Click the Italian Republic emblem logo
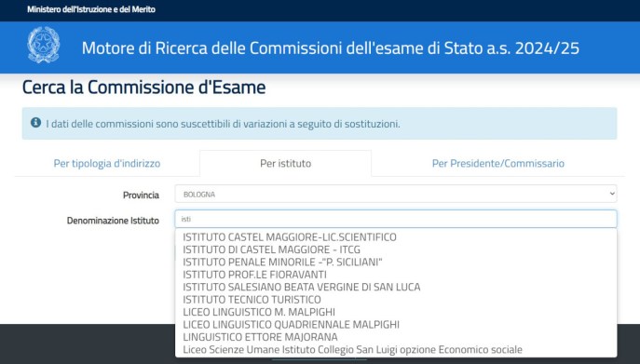This screenshot has width=640, height=364. click(44, 45)
